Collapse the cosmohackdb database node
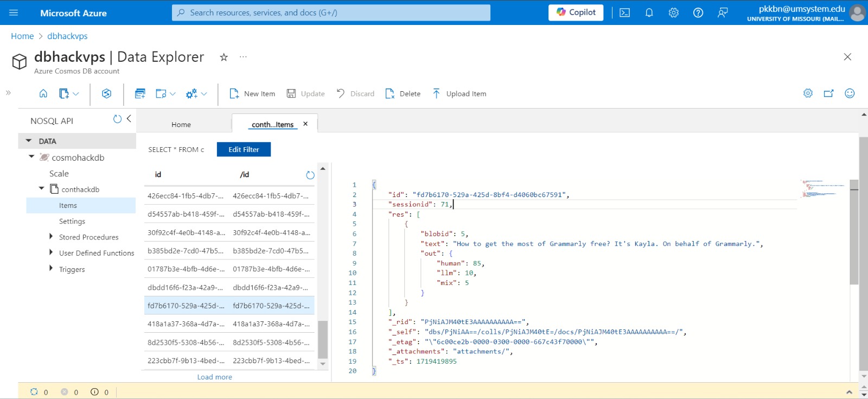Image resolution: width=868 pixels, height=399 pixels. click(31, 157)
